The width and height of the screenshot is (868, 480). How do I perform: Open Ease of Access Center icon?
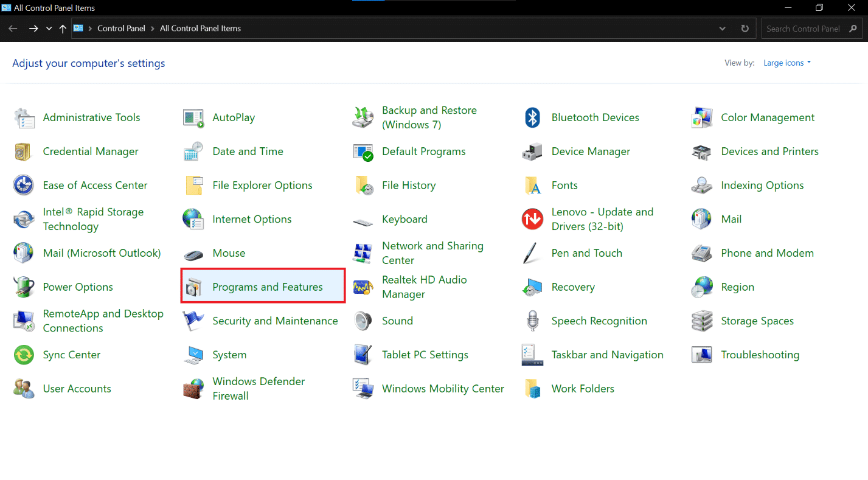tap(24, 186)
